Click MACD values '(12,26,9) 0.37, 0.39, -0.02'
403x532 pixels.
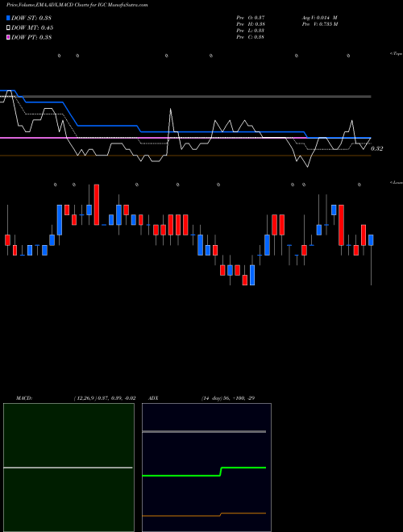[x=105, y=398]
